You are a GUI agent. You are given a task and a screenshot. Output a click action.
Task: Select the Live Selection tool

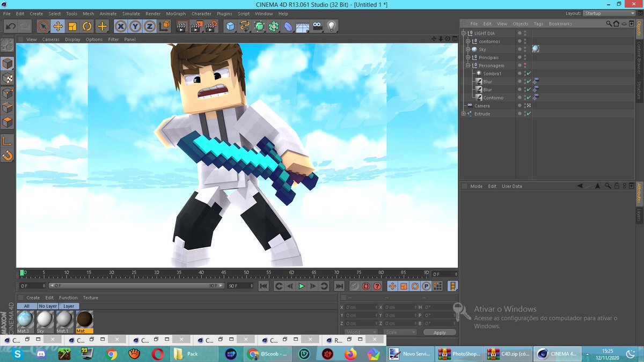pyautogui.click(x=43, y=26)
